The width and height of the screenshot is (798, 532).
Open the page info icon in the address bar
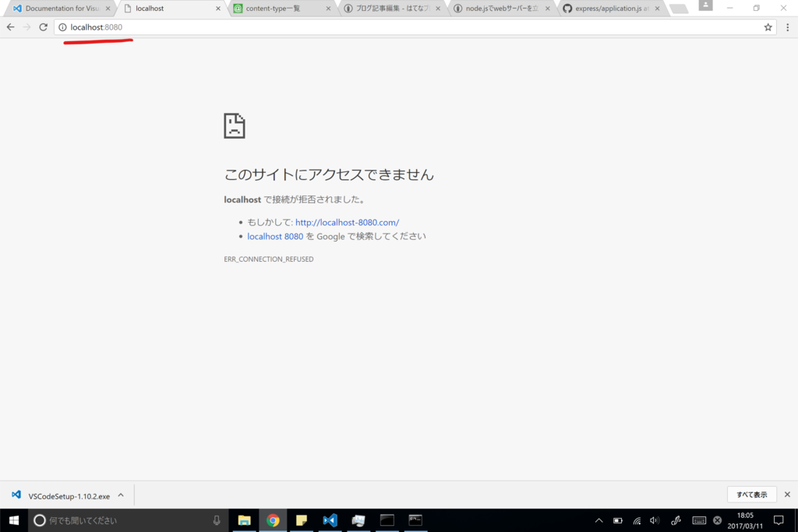pyautogui.click(x=61, y=26)
